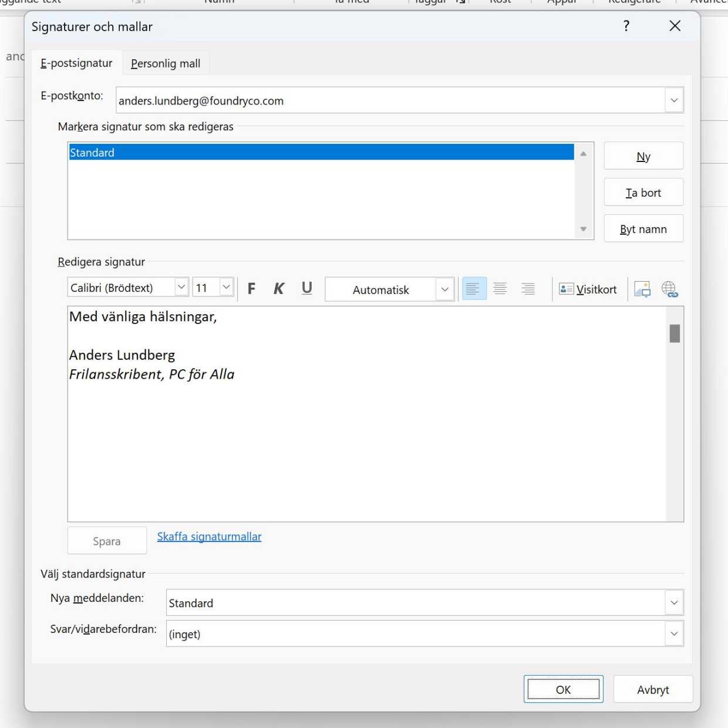The width and height of the screenshot is (728, 728).
Task: Apply italic formatting with the K icon
Action: [279, 288]
